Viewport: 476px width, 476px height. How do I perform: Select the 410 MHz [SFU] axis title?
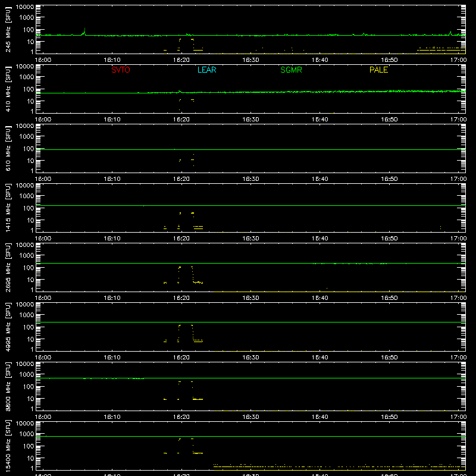tap(8, 89)
